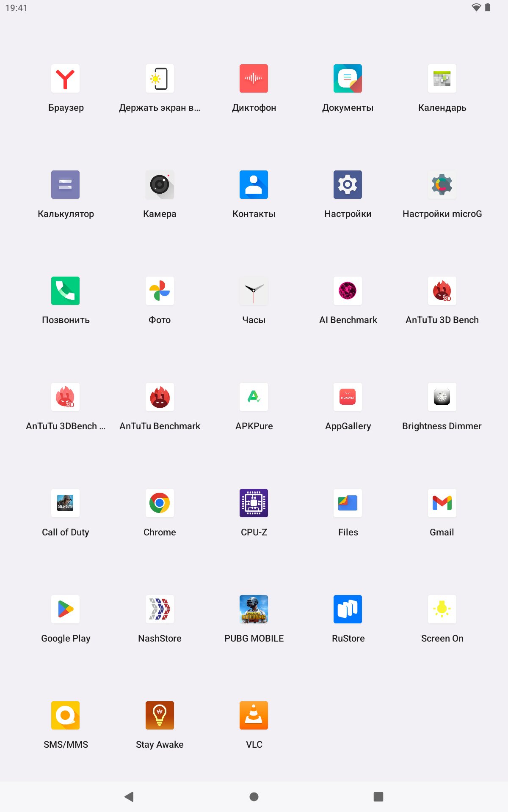Open VLC media player
Viewport: 508px width, 812px height.
254,716
